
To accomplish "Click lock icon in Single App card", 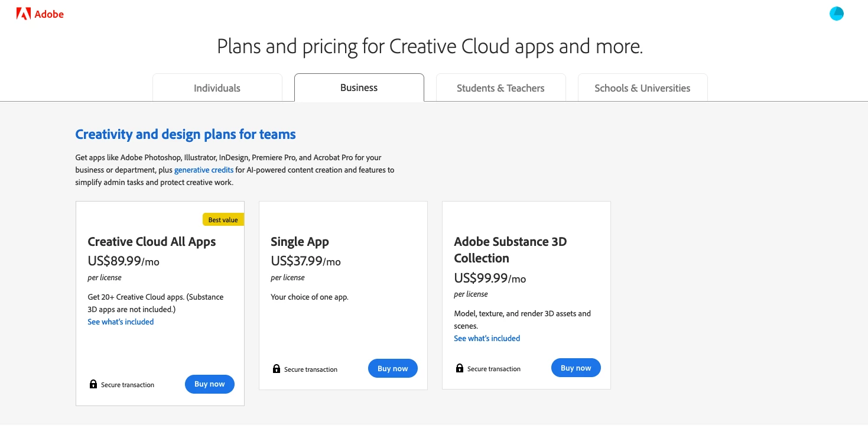I will 276,369.
